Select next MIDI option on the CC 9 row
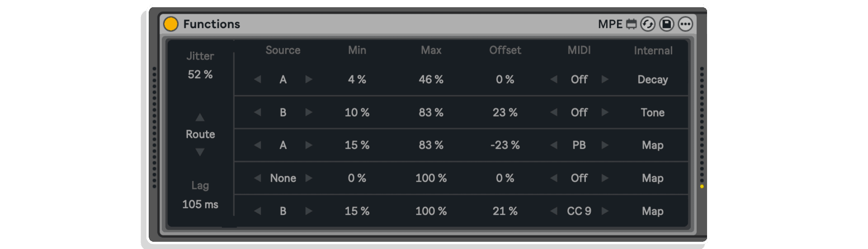The height and width of the screenshot is (249, 868). [605, 211]
